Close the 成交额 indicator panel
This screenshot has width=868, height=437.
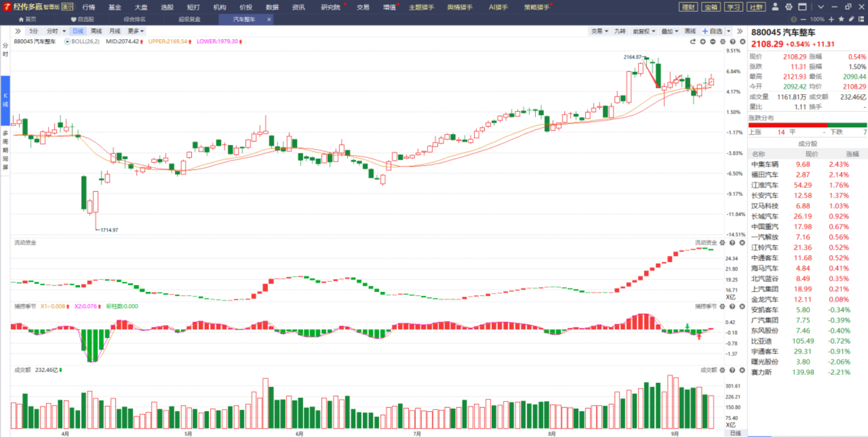point(741,370)
